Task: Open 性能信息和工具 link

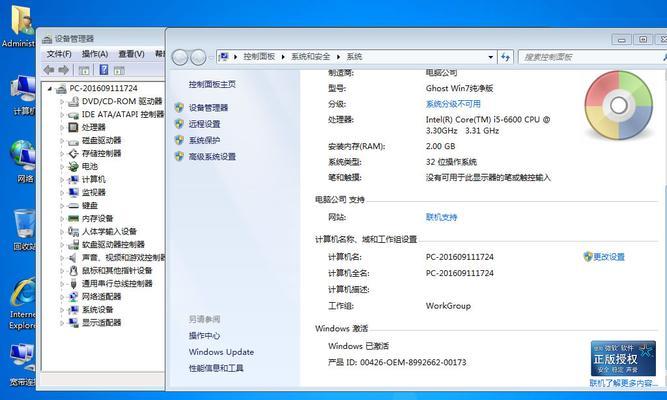Action: pyautogui.click(x=216, y=368)
